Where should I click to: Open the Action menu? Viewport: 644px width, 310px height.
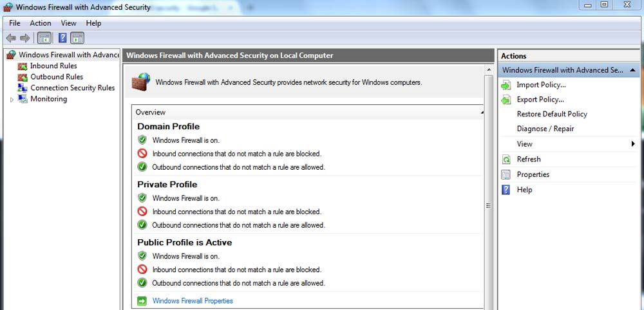(x=41, y=23)
